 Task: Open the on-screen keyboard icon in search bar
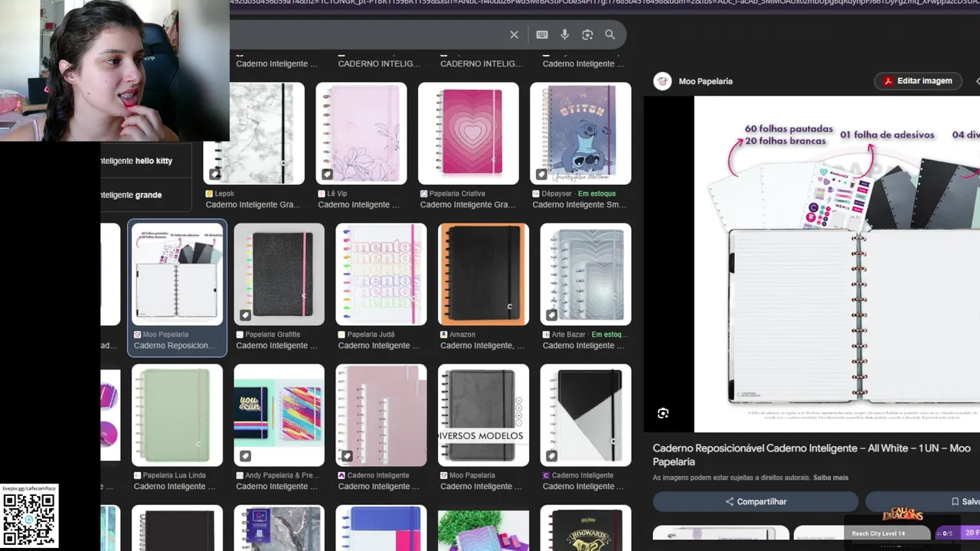pyautogui.click(x=542, y=34)
